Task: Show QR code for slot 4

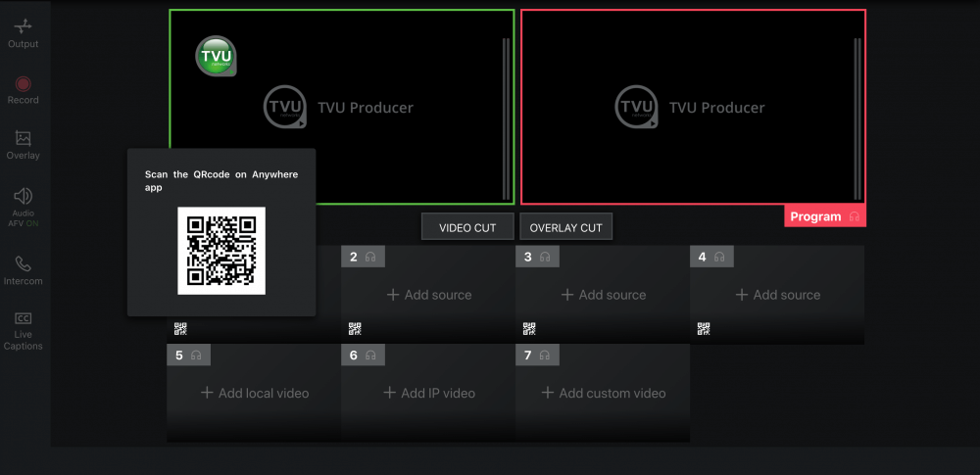Action: coord(704,329)
